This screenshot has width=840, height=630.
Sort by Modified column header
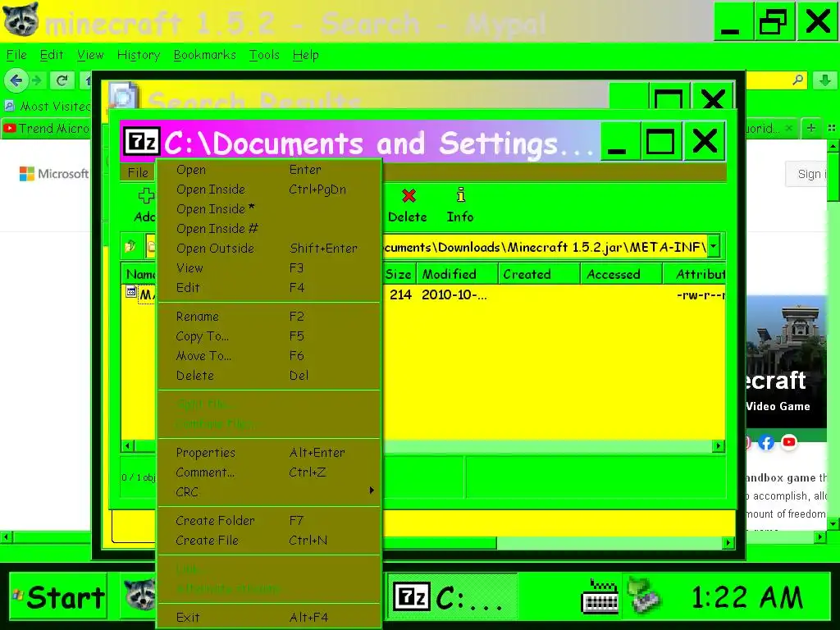[458, 274]
